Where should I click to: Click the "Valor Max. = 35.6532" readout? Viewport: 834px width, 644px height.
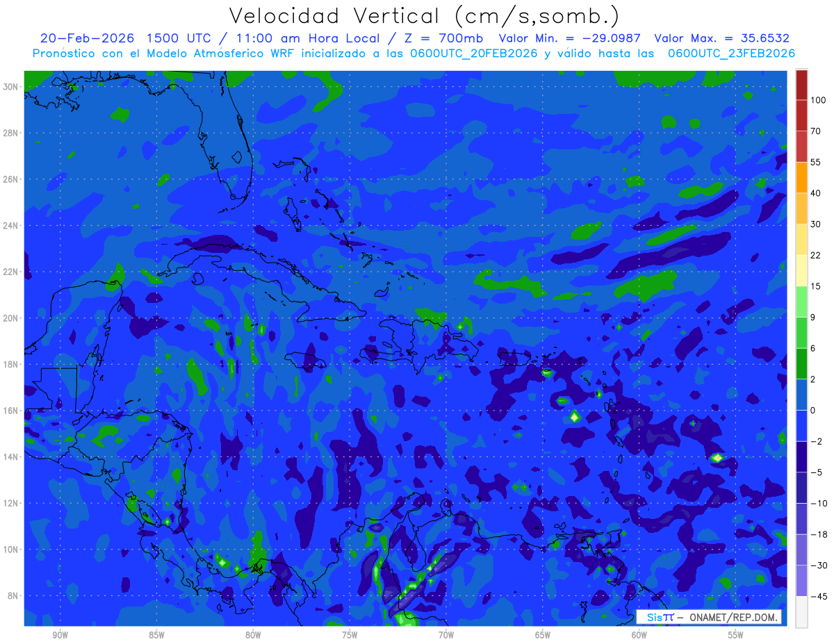721,38
